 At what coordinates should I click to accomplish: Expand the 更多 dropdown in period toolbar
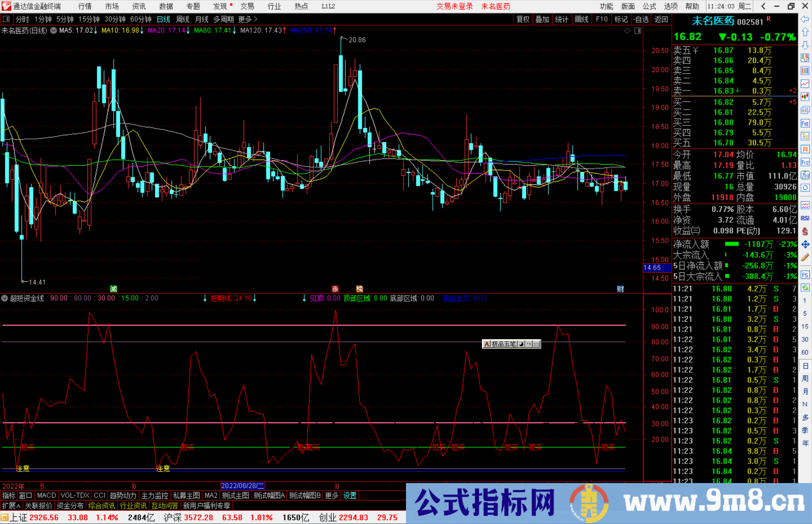244,19
